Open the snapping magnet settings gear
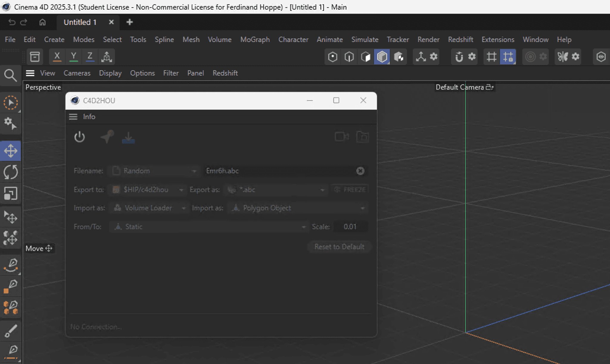610x364 pixels. (x=472, y=57)
